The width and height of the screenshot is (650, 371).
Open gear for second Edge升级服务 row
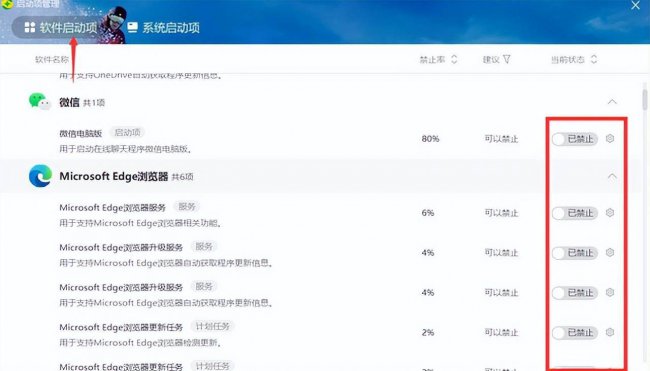[x=610, y=292]
